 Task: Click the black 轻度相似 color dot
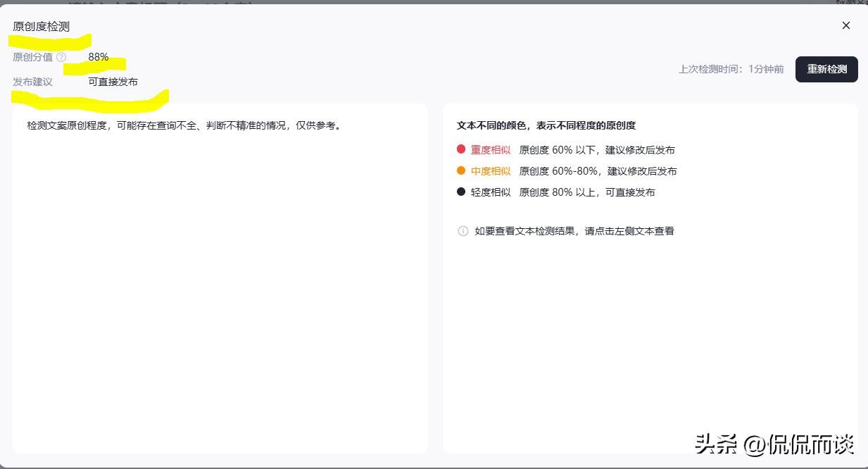coord(461,192)
